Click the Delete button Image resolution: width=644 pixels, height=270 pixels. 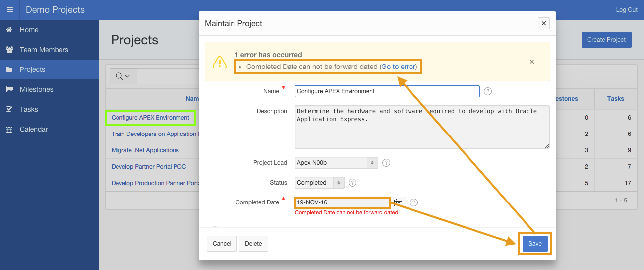253,244
